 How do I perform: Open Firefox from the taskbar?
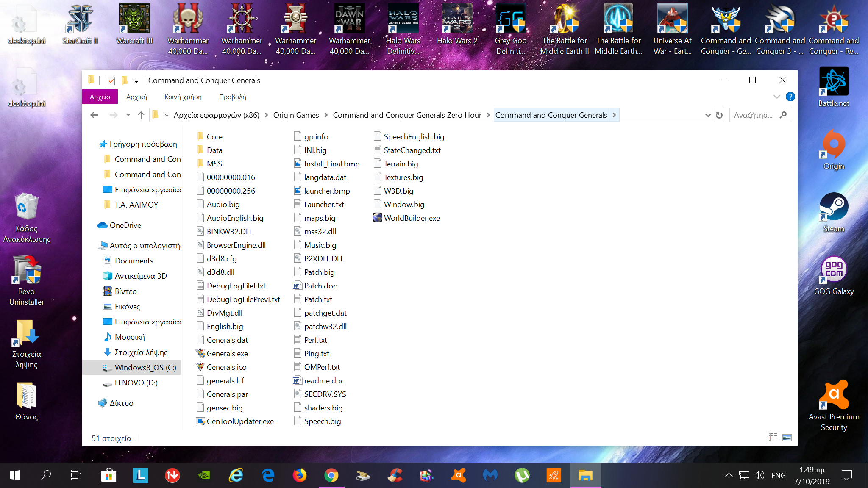click(x=300, y=475)
